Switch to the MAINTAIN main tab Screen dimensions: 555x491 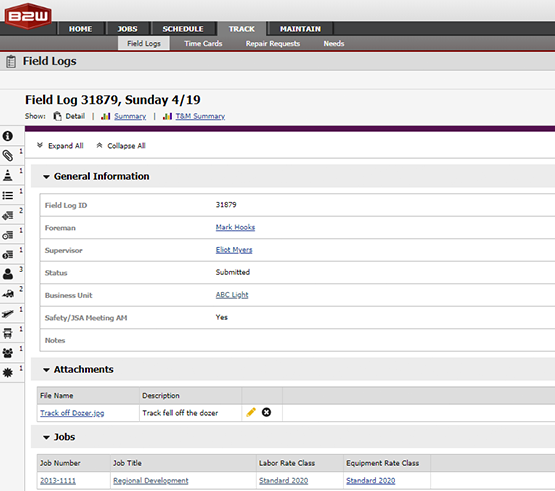click(300, 29)
